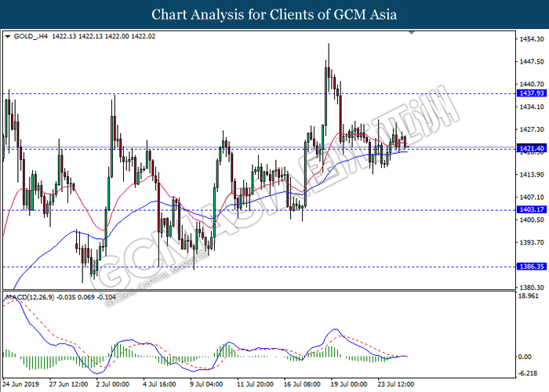Screen dimensions: 549x392
Task: Select the 1437.93 price level label
Action: (532, 93)
